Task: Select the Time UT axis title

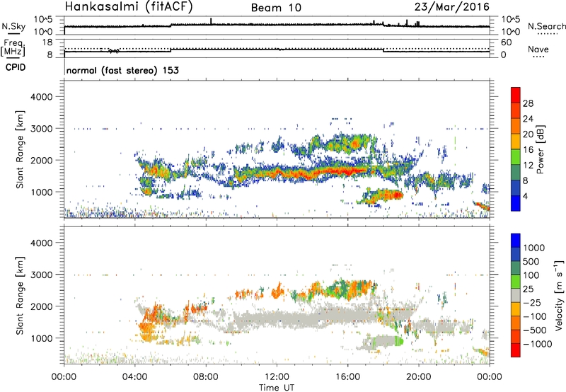Action: [x=277, y=388]
